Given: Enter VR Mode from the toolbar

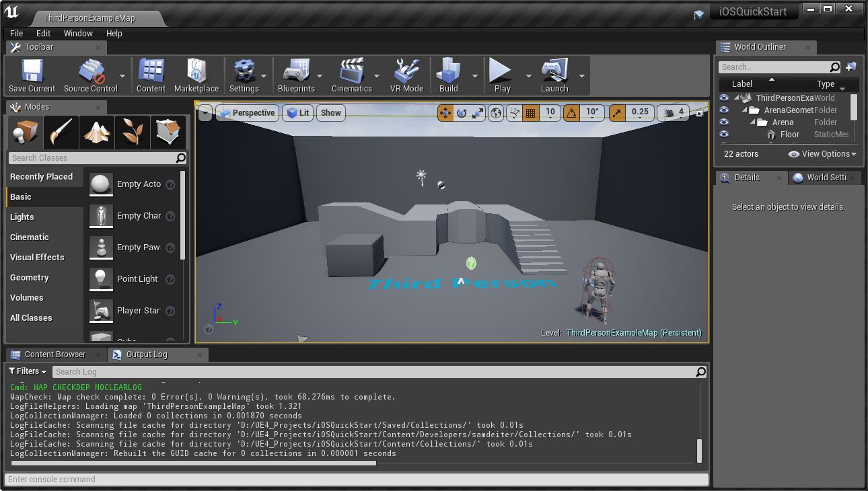Looking at the screenshot, I should coord(406,73).
